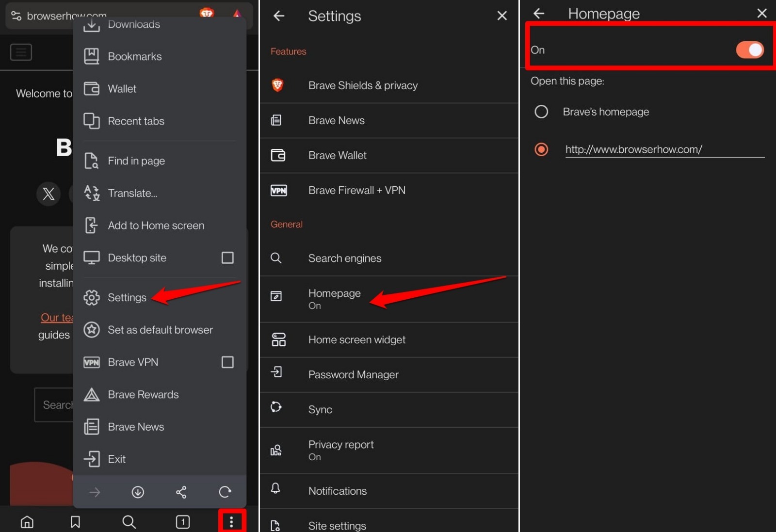Image resolution: width=776 pixels, height=532 pixels.
Task: Tap the Password Manager icon in Settings
Action: click(x=276, y=372)
